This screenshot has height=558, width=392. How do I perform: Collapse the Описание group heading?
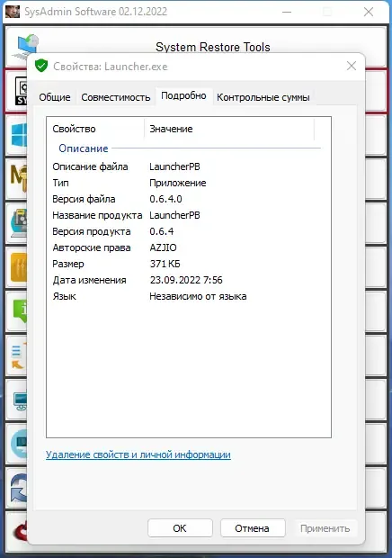click(x=83, y=148)
